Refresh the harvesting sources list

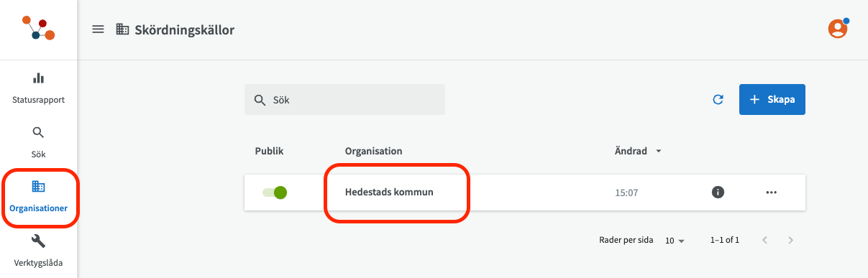(x=718, y=100)
